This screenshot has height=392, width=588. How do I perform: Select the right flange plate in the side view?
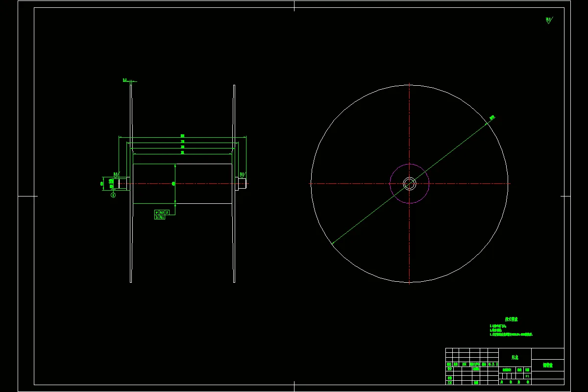point(234,184)
